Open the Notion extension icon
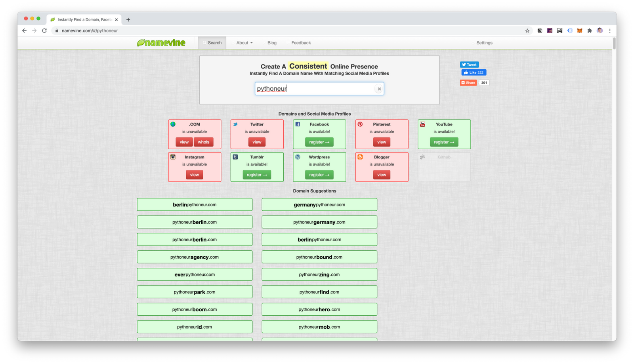634x364 pixels. (x=540, y=30)
